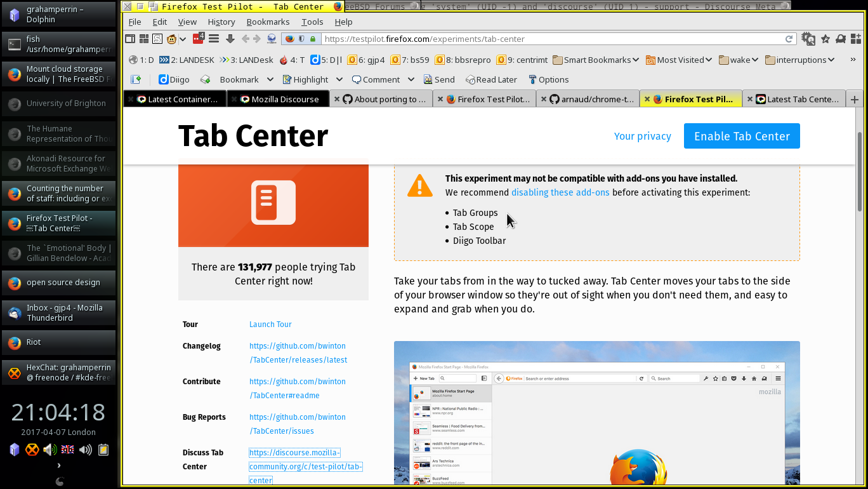Open the Tab Center Changelog GitHub link
868x489 pixels.
[298, 353]
